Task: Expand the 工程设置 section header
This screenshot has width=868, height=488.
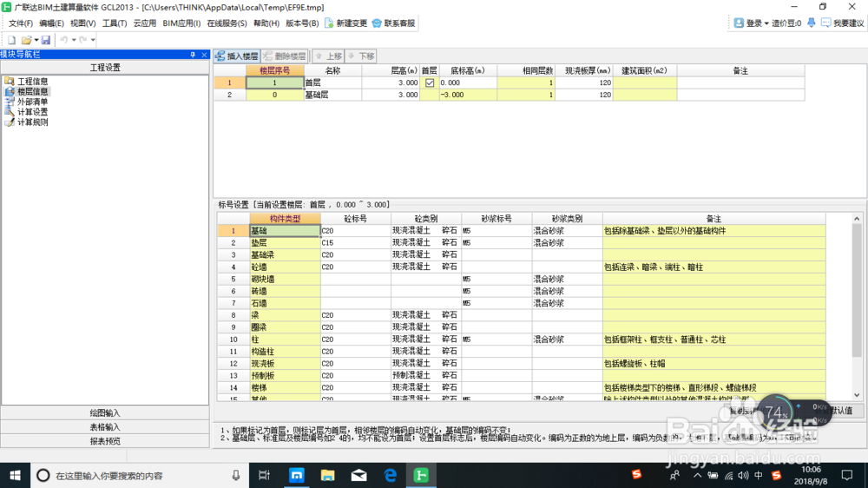Action: coord(105,68)
